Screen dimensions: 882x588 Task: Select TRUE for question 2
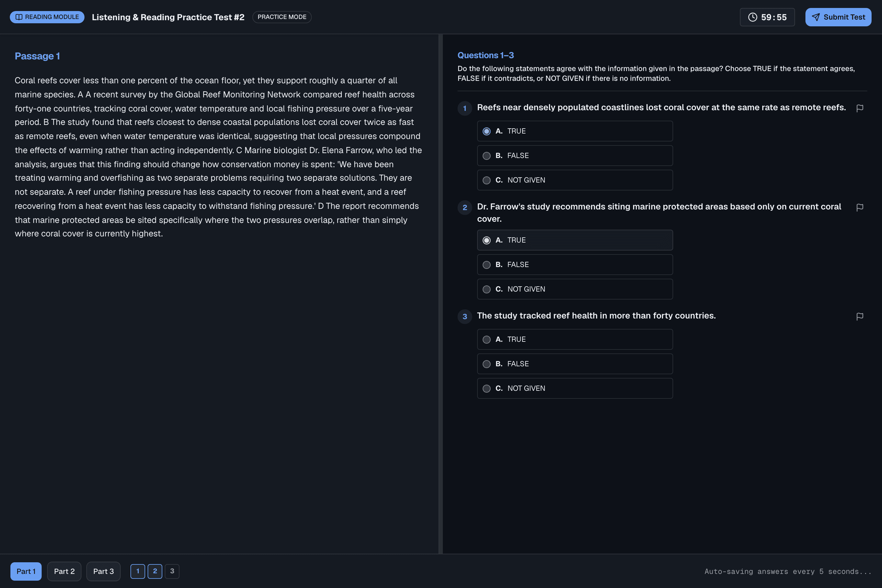coord(575,240)
